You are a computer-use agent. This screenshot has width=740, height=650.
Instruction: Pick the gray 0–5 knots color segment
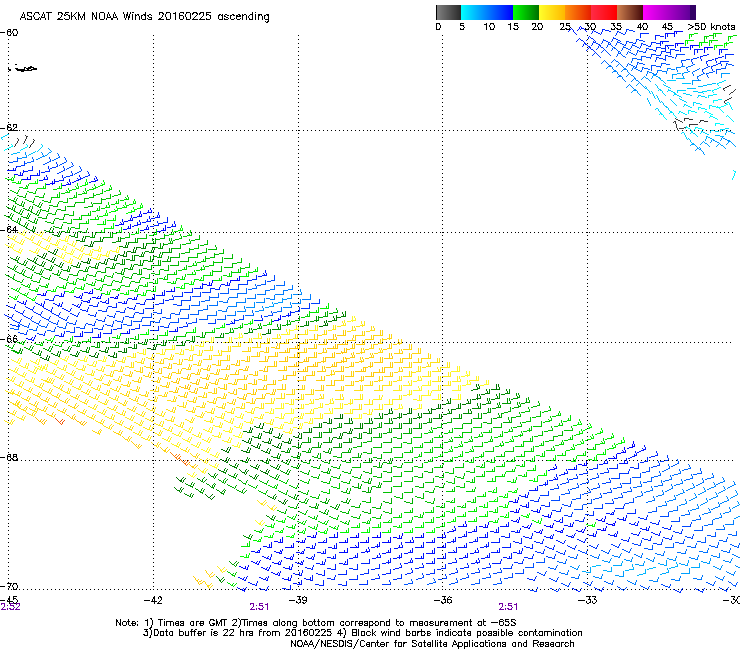pyautogui.click(x=448, y=12)
